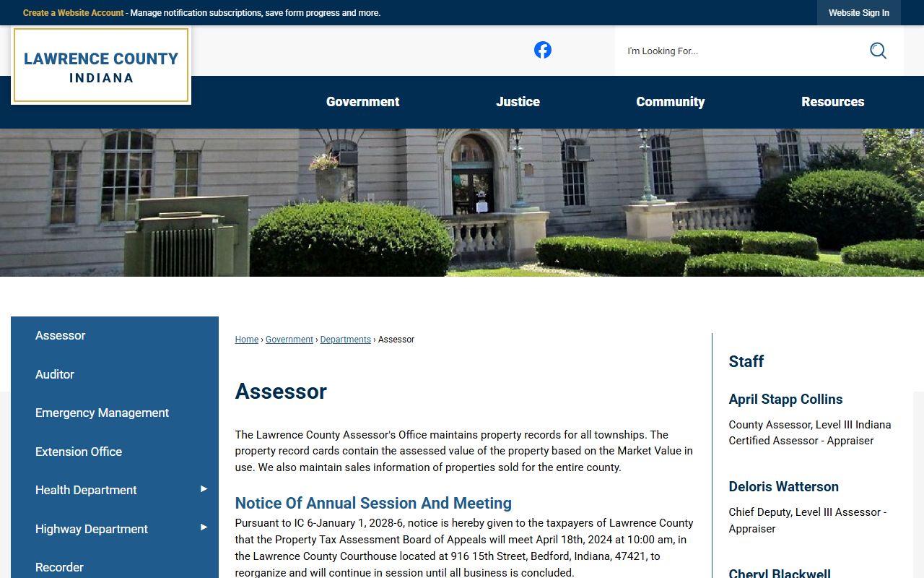The width and height of the screenshot is (924, 578).
Task: Click the courthouse banner image
Action: click(x=462, y=203)
